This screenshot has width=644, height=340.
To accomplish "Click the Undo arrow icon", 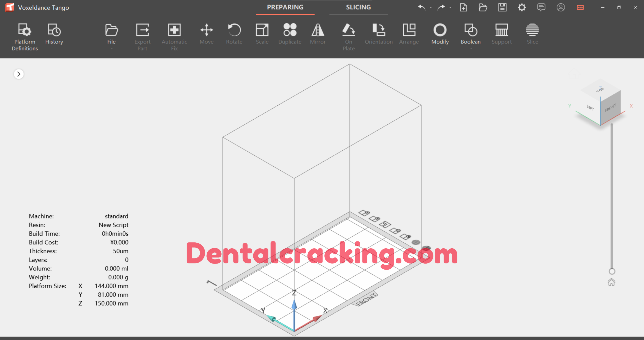I will (421, 7).
